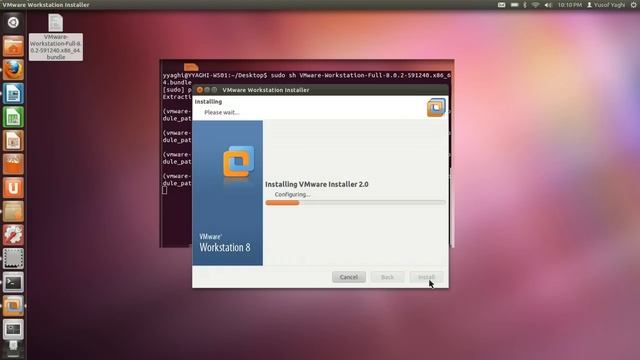Image resolution: width=640 pixels, height=360 pixels.
Task: Click the large VMware logo on blue sidebar
Action: tap(239, 162)
